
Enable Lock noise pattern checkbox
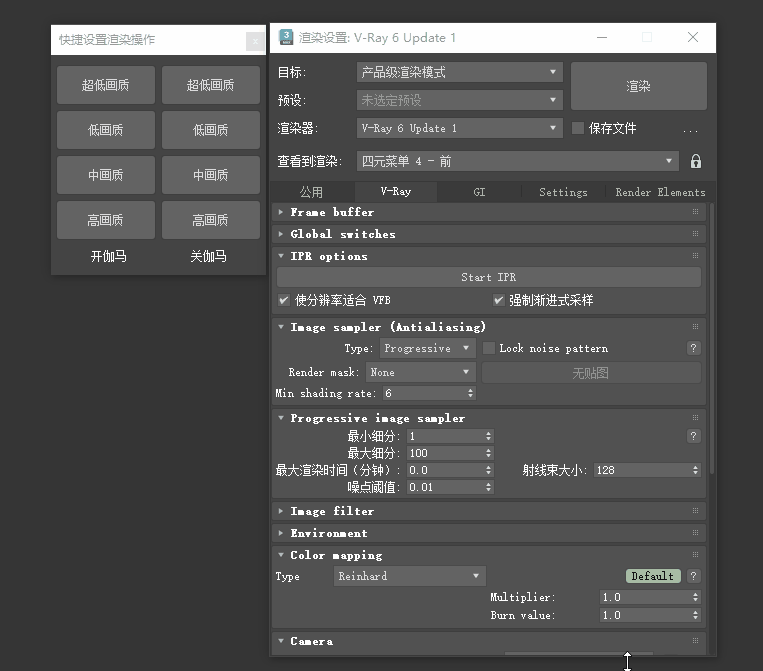[x=489, y=348]
